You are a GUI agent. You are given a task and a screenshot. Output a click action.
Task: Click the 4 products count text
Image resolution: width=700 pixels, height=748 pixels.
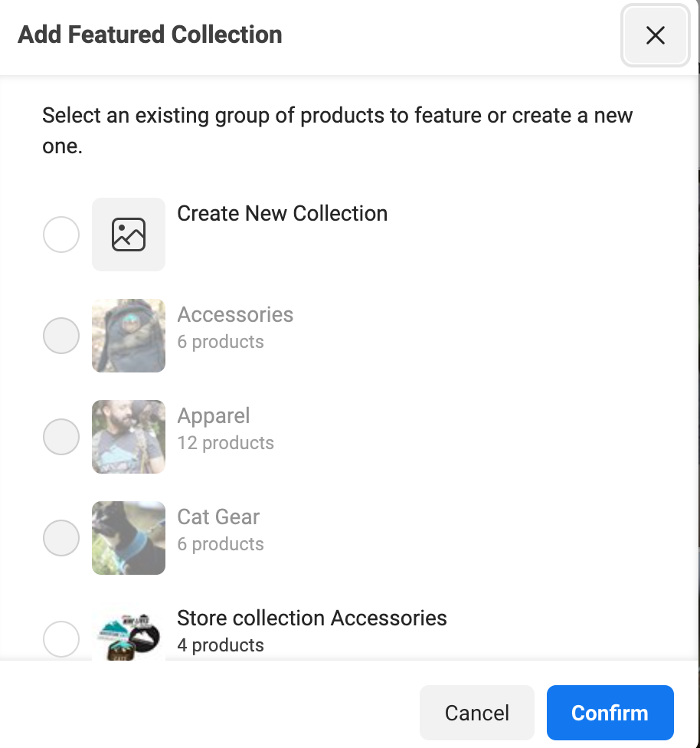point(221,645)
